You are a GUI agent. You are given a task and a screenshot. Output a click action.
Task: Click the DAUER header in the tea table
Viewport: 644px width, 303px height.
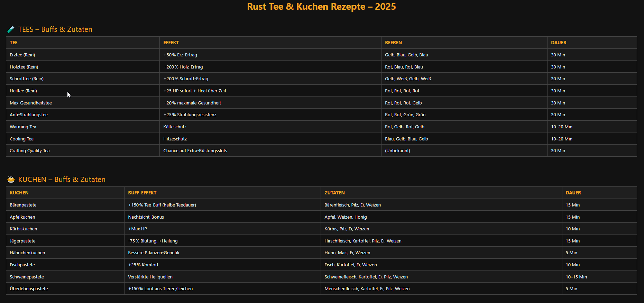pyautogui.click(x=559, y=43)
